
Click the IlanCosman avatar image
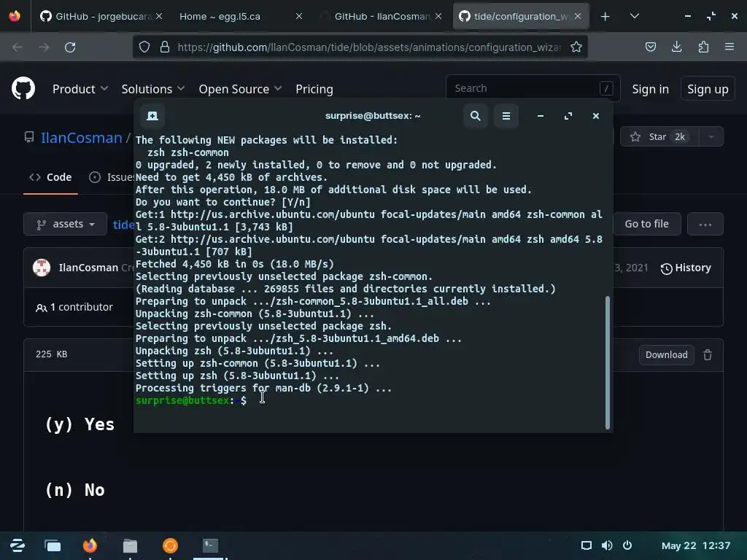(42, 268)
